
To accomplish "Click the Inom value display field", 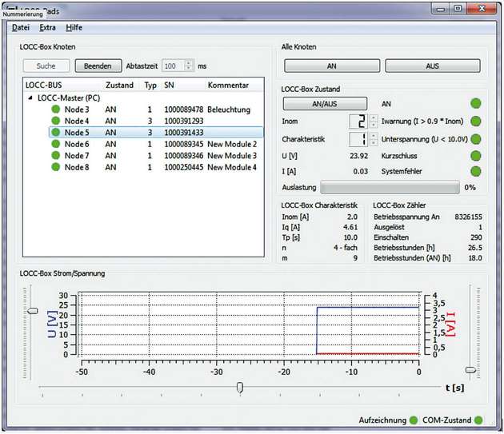I will pos(359,121).
